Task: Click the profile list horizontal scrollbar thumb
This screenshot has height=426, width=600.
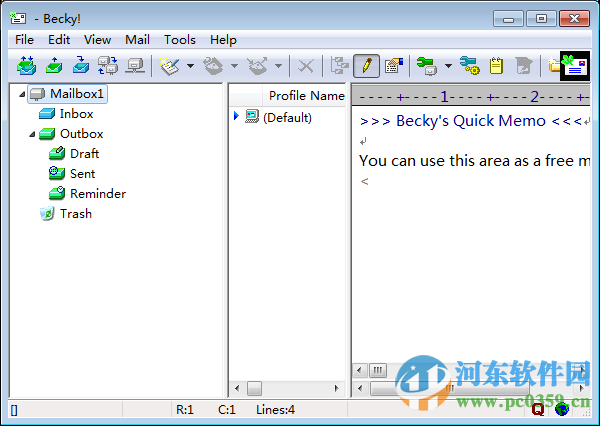Action: tap(254, 388)
